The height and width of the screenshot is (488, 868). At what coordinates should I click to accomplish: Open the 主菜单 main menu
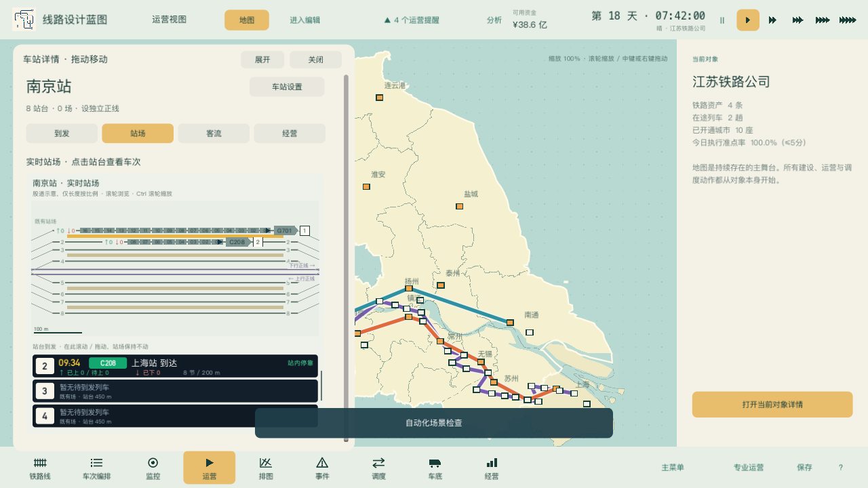click(673, 468)
